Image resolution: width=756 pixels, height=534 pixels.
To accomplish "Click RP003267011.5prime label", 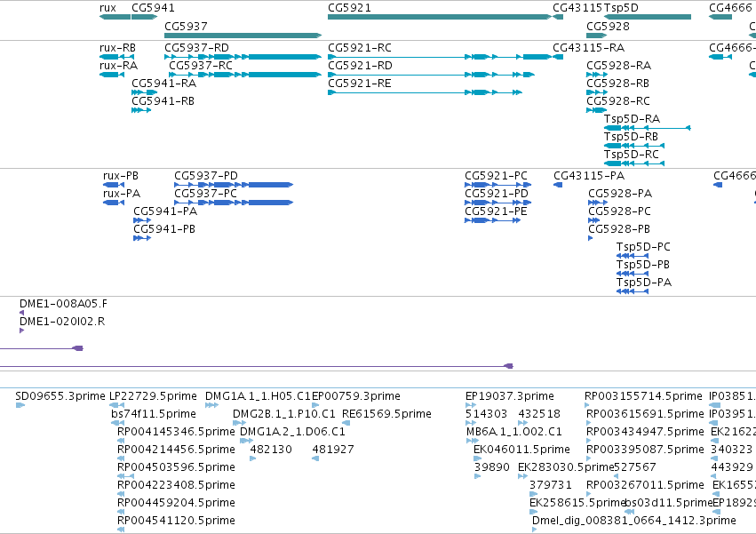I will pos(645,485).
